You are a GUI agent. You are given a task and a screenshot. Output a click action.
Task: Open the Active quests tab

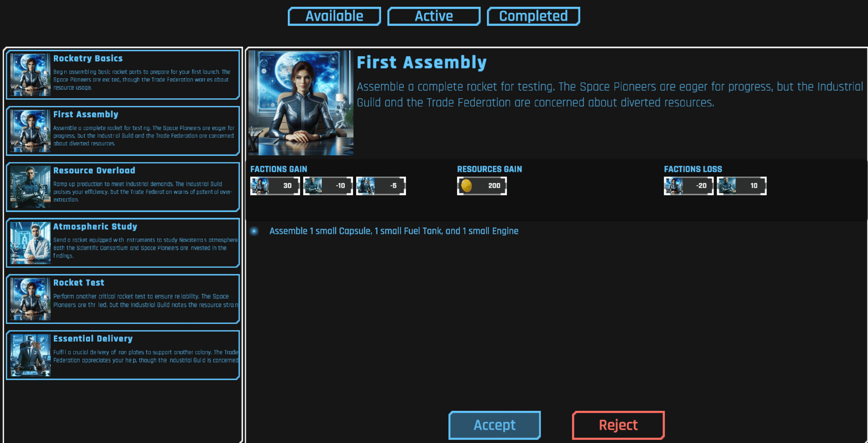pos(434,16)
